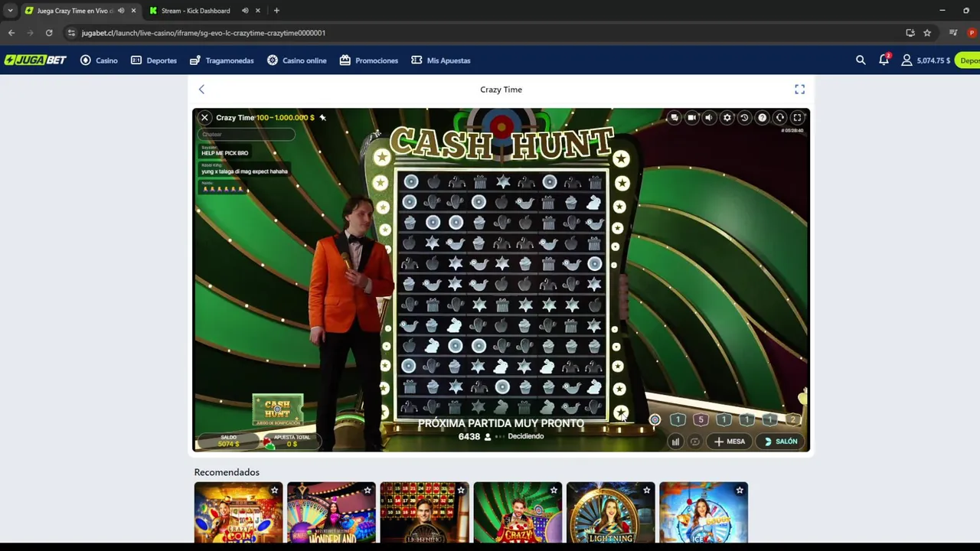Viewport: 980px width, 551px height.
Task: Enter game fullscreen mode icon
Action: click(797, 118)
